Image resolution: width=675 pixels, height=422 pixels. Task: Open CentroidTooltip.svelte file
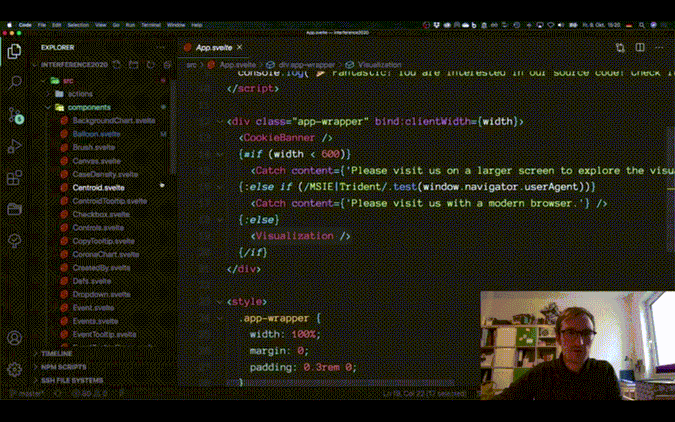point(109,201)
